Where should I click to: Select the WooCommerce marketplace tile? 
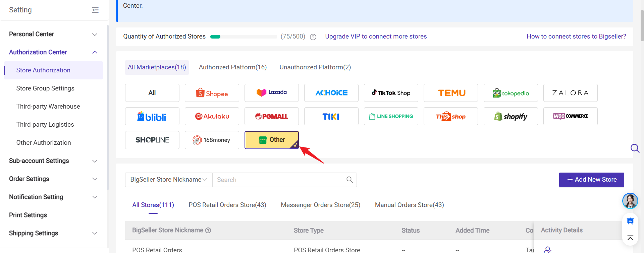pos(571,116)
